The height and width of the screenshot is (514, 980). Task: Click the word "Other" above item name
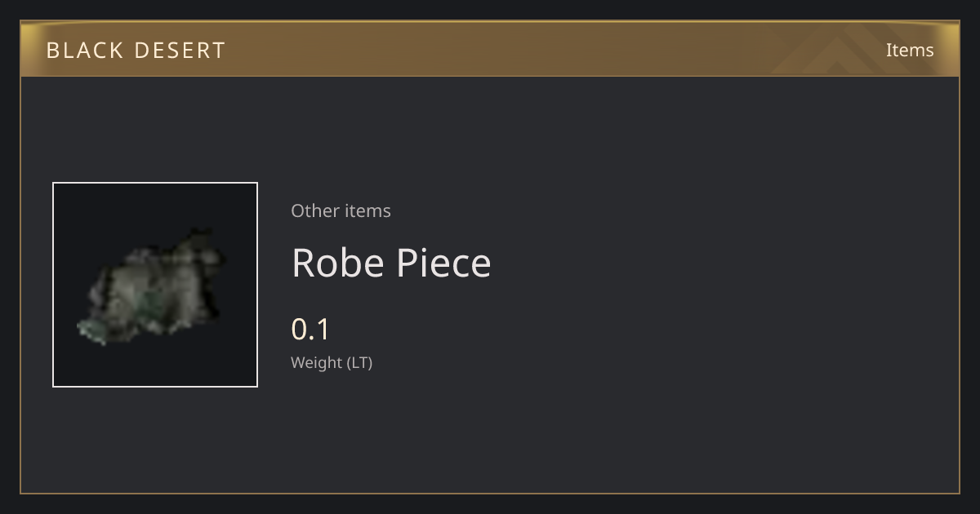(x=315, y=210)
